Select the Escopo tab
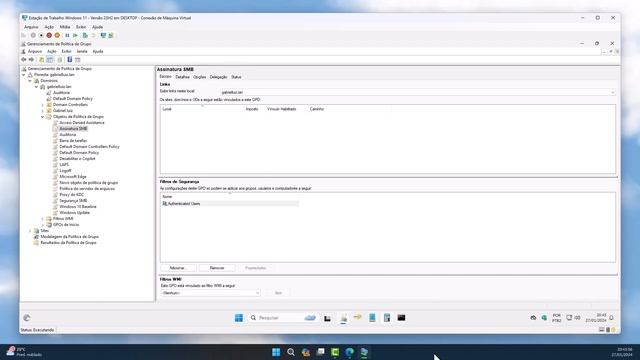 point(165,77)
